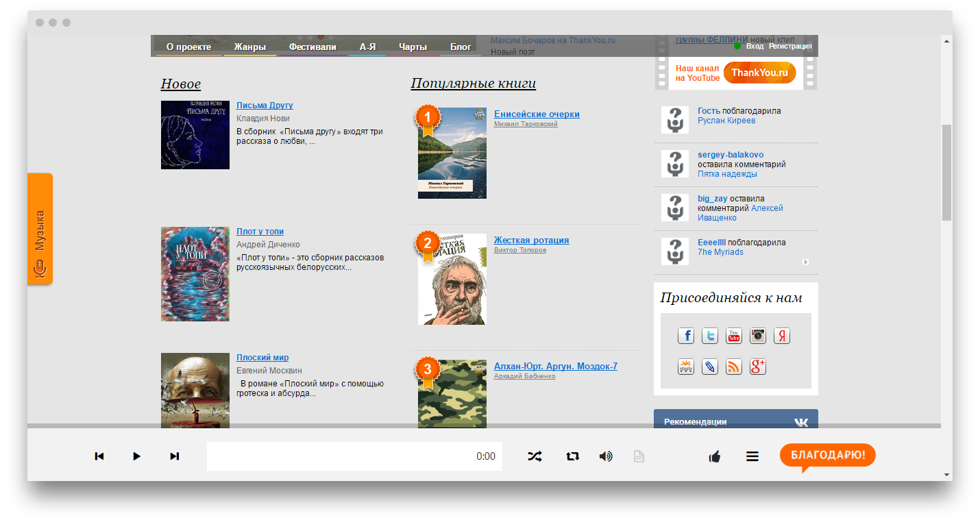Click the small arrow under activity feed

pos(806,262)
